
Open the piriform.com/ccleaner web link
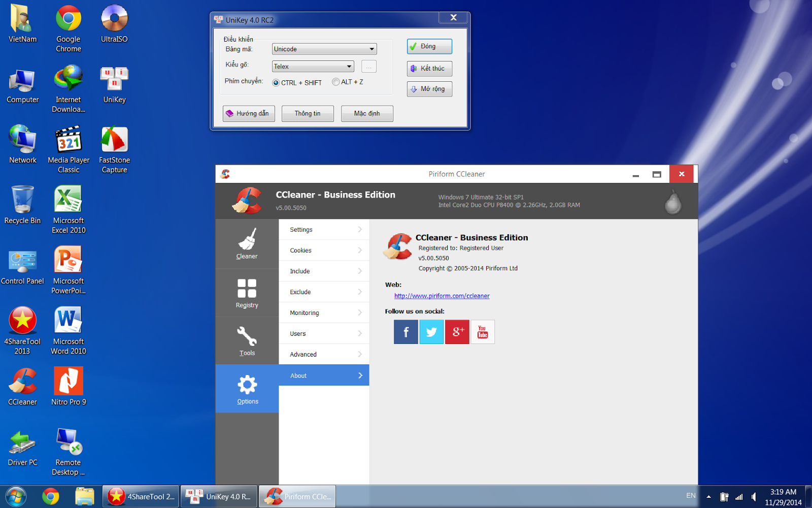[442, 296]
